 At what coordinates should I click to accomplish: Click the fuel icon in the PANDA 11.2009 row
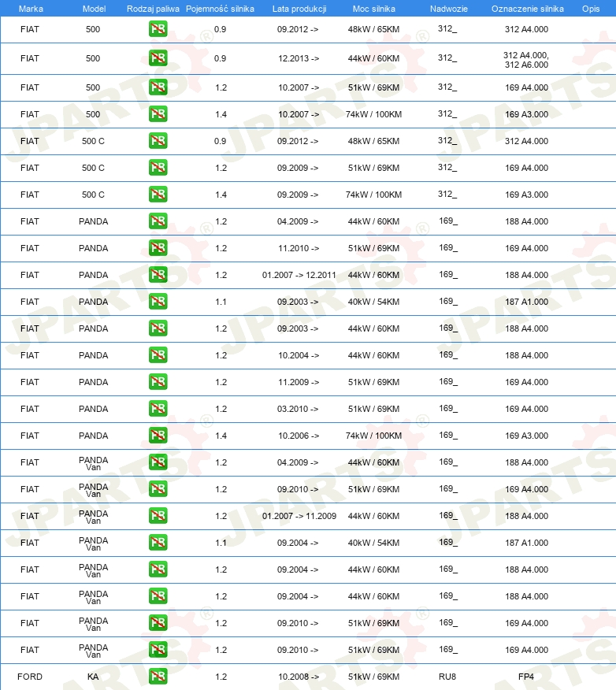(158, 382)
